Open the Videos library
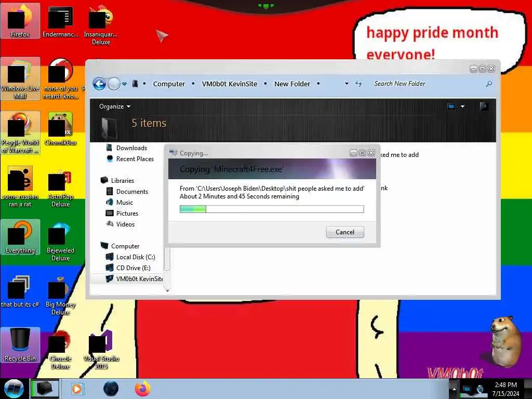 pos(121,224)
